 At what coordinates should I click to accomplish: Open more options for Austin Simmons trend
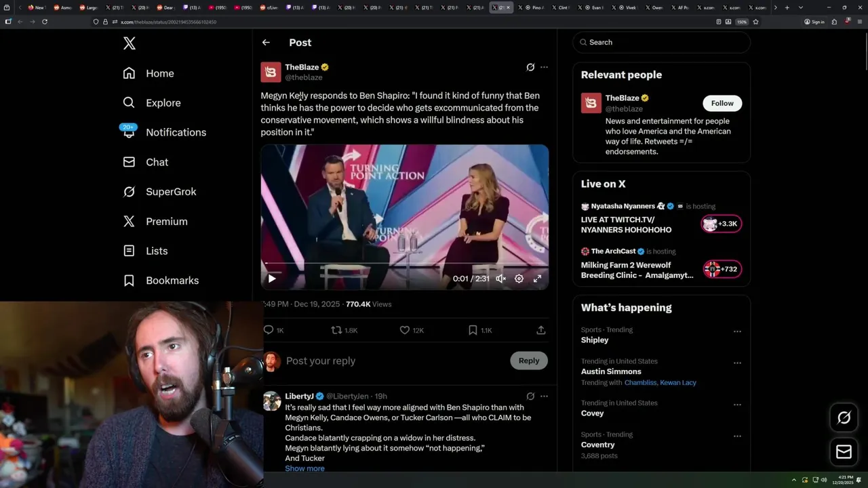(x=737, y=363)
